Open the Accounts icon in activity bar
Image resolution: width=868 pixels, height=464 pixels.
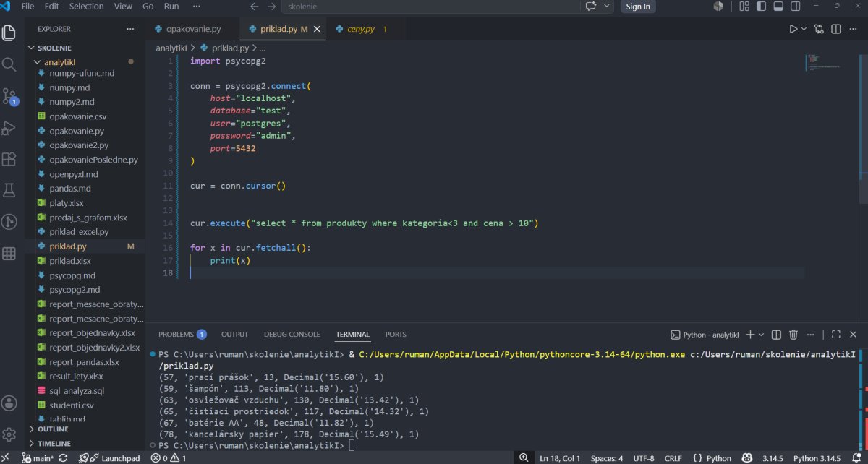click(x=9, y=403)
